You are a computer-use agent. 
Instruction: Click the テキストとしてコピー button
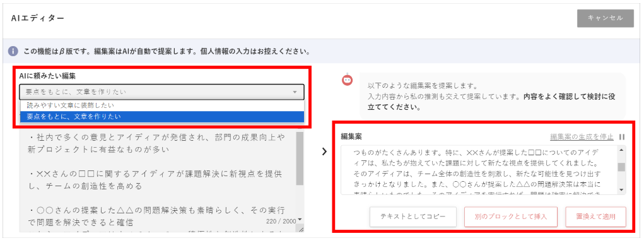[x=413, y=216]
